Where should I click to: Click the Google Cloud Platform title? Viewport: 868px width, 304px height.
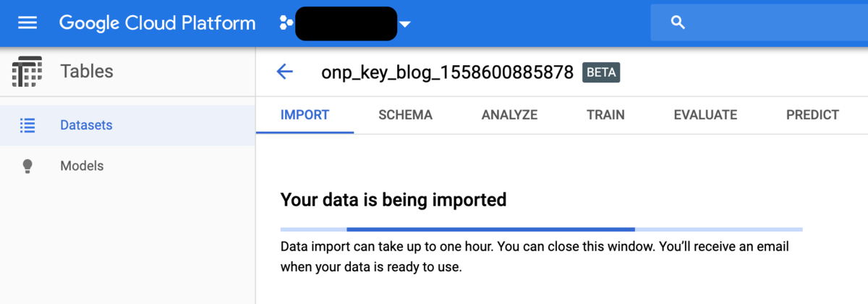coord(157,22)
